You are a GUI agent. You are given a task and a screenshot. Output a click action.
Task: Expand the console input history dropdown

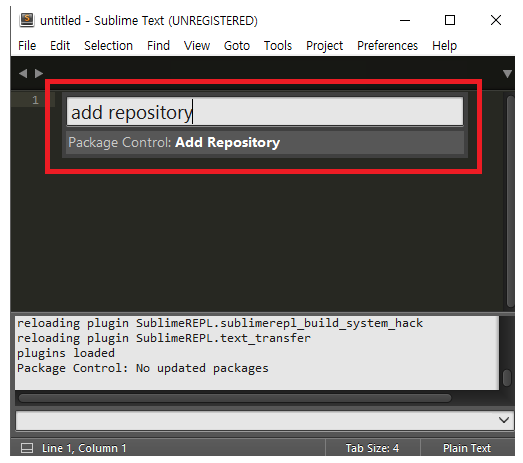pyautogui.click(x=504, y=420)
